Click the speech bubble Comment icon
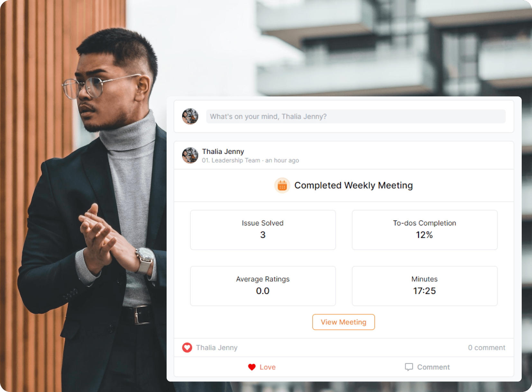 [x=409, y=367]
